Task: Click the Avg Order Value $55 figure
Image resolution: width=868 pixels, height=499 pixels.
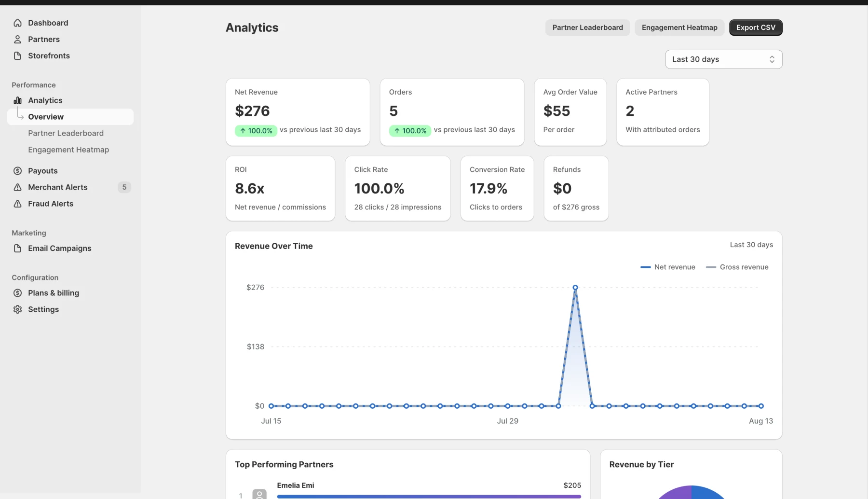Action: [x=556, y=111]
